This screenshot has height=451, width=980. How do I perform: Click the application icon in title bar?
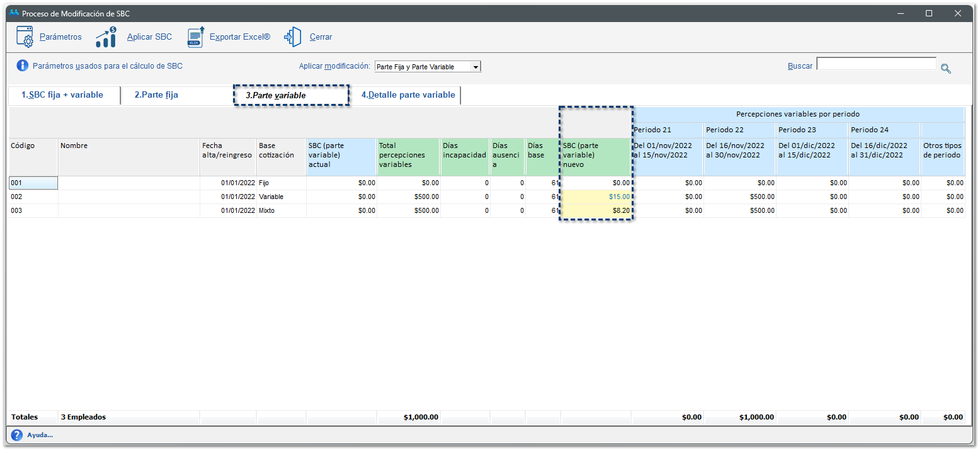point(14,13)
